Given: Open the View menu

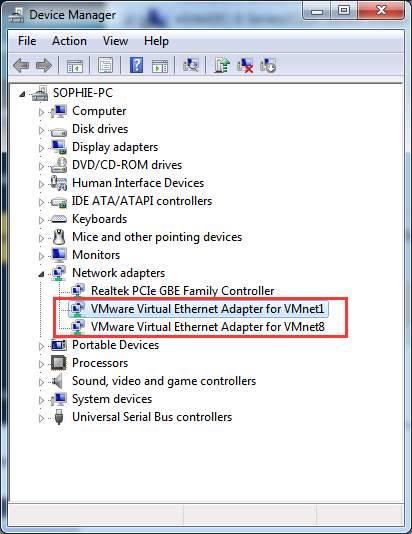Looking at the screenshot, I should click(115, 41).
